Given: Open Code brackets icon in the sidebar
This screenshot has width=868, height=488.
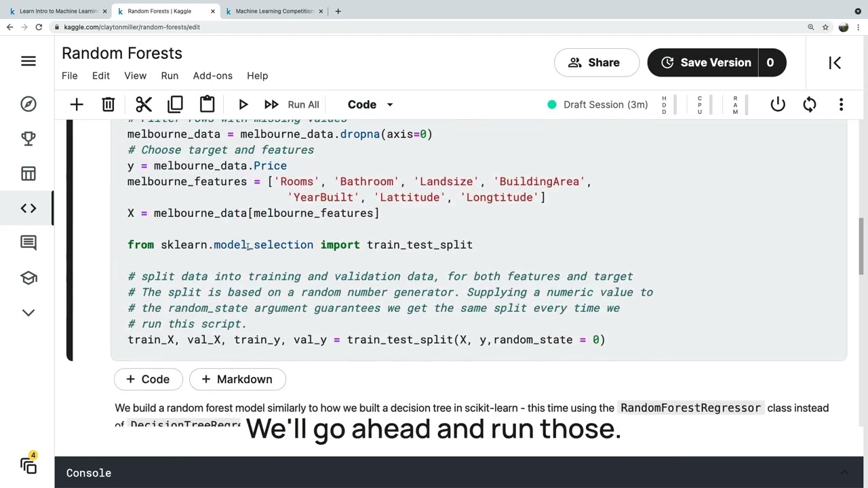Looking at the screenshot, I should tap(28, 208).
